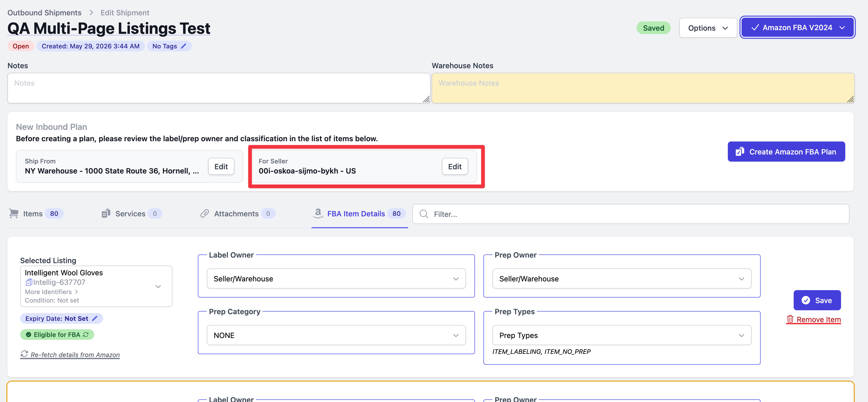Click into the Notes text area
The height and width of the screenshot is (402, 868).
[x=219, y=88]
